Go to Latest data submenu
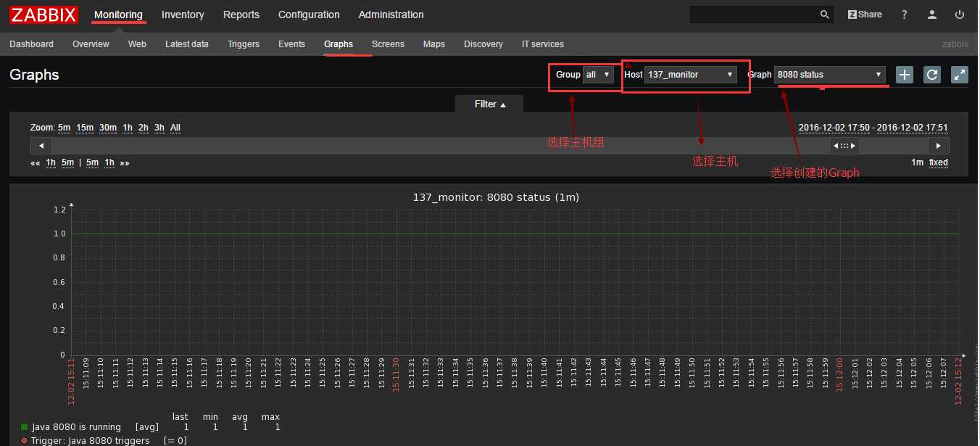The image size is (980, 446). pos(187,44)
